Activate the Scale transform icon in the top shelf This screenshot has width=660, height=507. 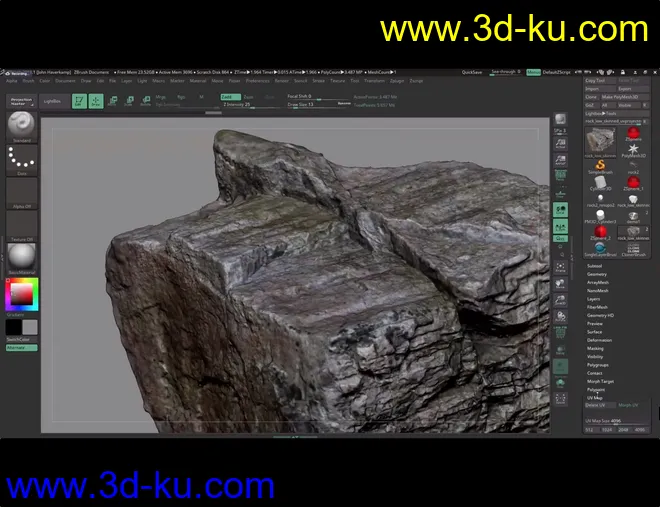click(129, 101)
